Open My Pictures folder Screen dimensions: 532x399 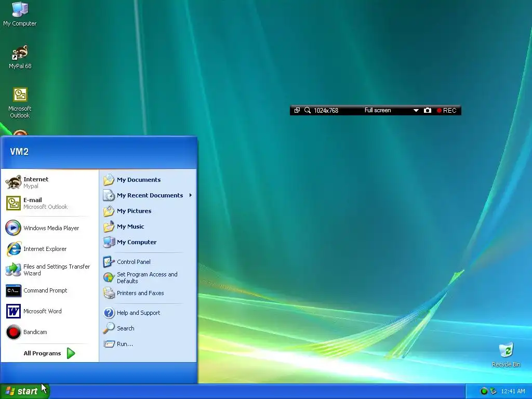tap(148, 211)
